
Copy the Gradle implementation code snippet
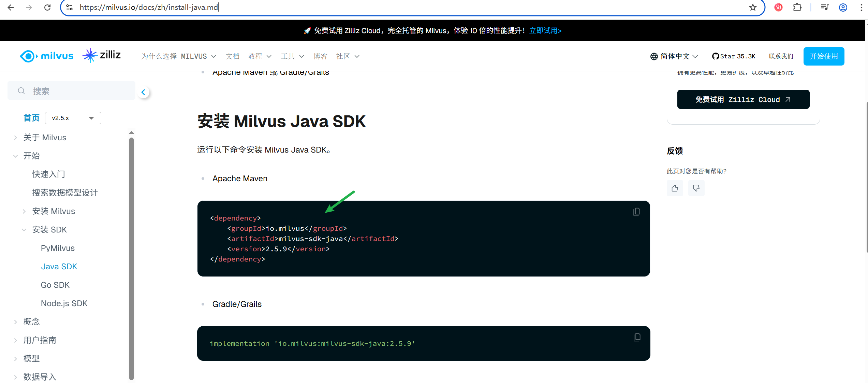[636, 337]
